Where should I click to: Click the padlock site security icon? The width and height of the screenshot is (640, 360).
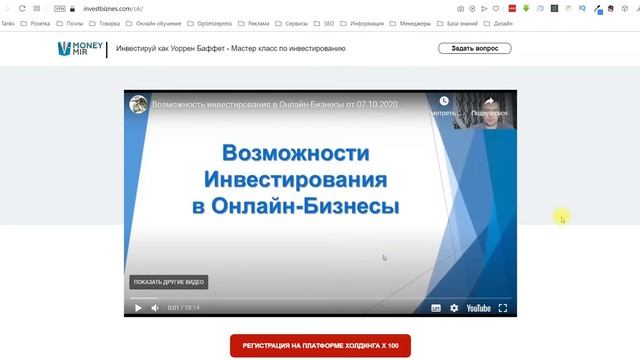coord(72,9)
